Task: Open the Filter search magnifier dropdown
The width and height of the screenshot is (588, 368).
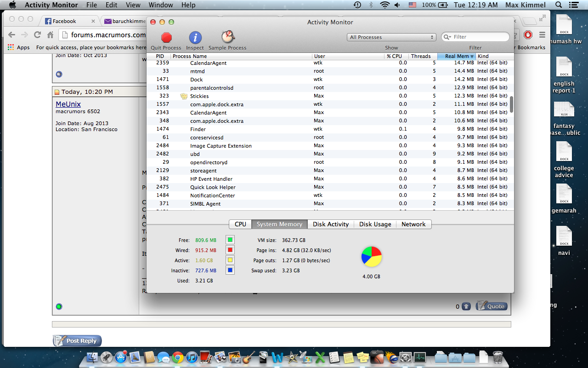Action: click(x=448, y=37)
